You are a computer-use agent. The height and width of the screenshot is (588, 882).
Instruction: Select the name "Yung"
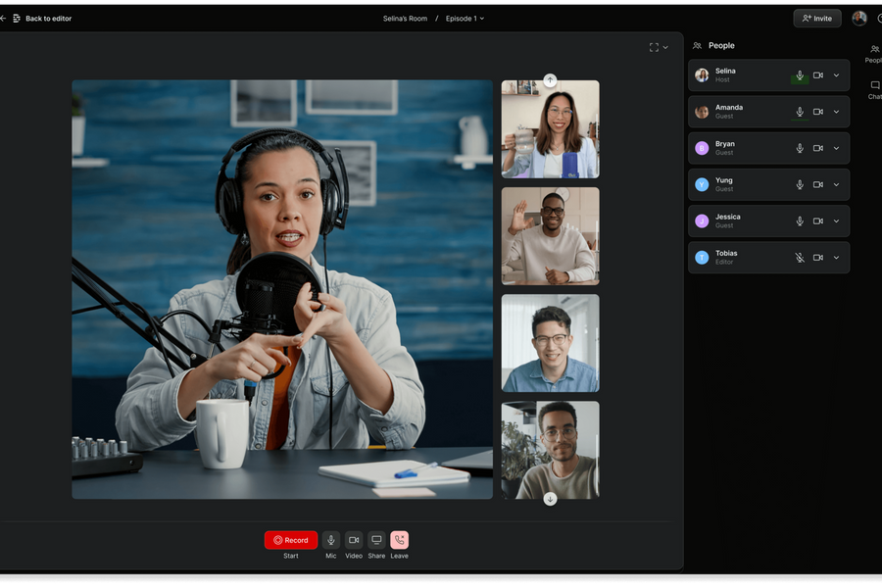pyautogui.click(x=724, y=180)
